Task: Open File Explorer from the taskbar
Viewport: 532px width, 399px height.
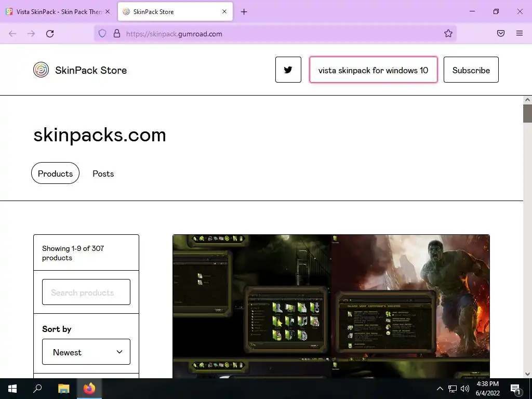Action: click(x=63, y=389)
